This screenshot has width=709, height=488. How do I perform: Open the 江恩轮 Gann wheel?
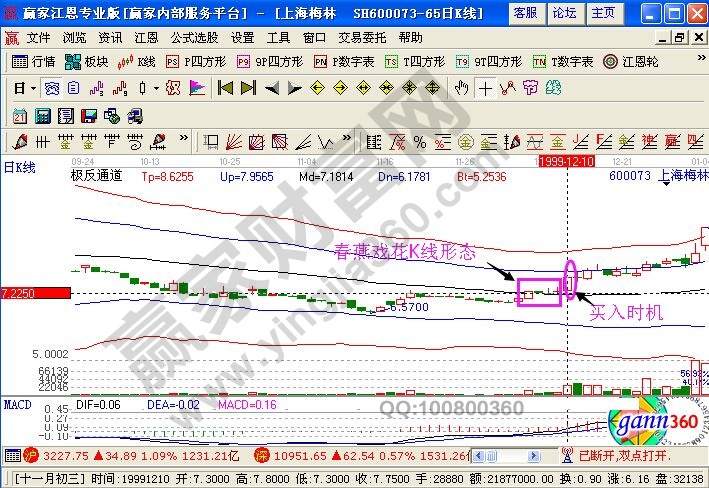630,62
